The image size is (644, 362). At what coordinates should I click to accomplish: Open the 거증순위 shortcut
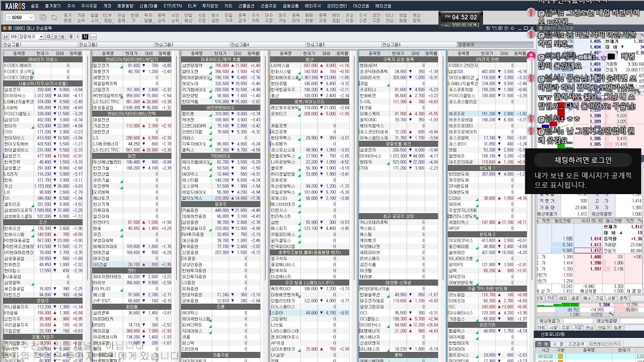pos(81,18)
